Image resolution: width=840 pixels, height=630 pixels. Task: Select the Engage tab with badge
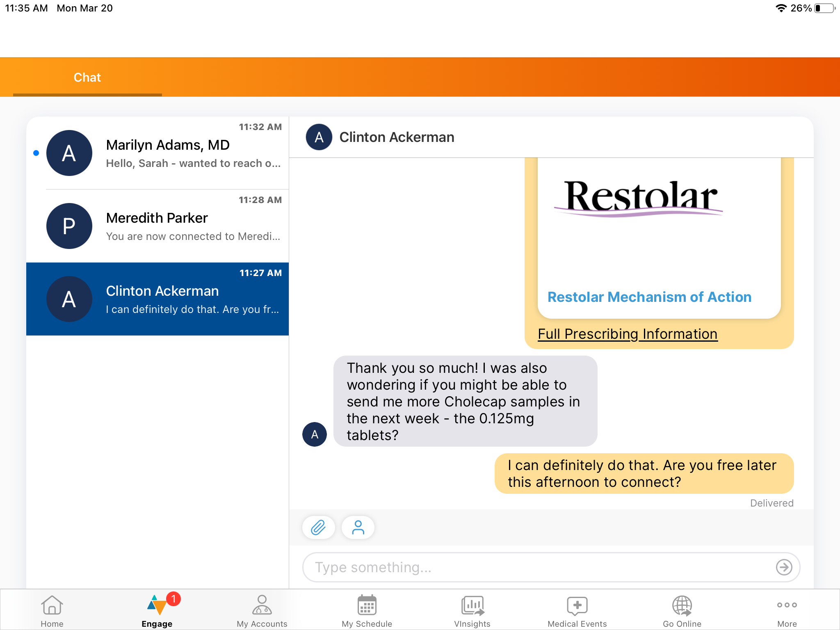(x=157, y=611)
